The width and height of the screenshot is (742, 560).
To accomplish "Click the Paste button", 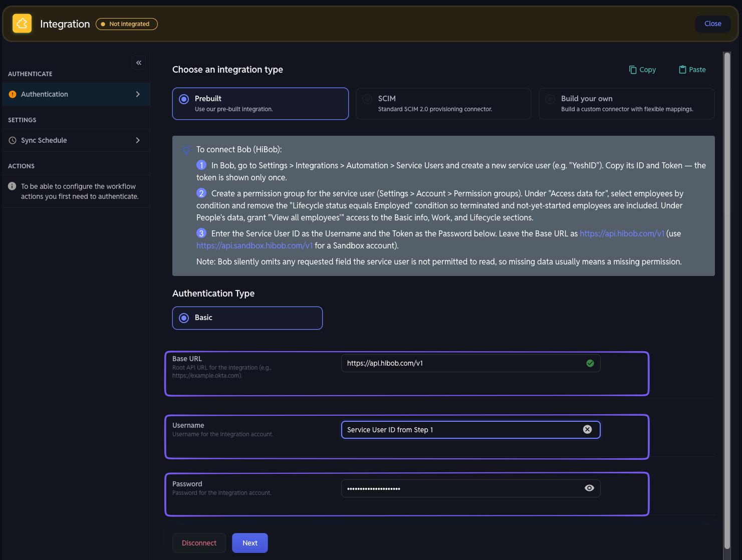I will (692, 70).
